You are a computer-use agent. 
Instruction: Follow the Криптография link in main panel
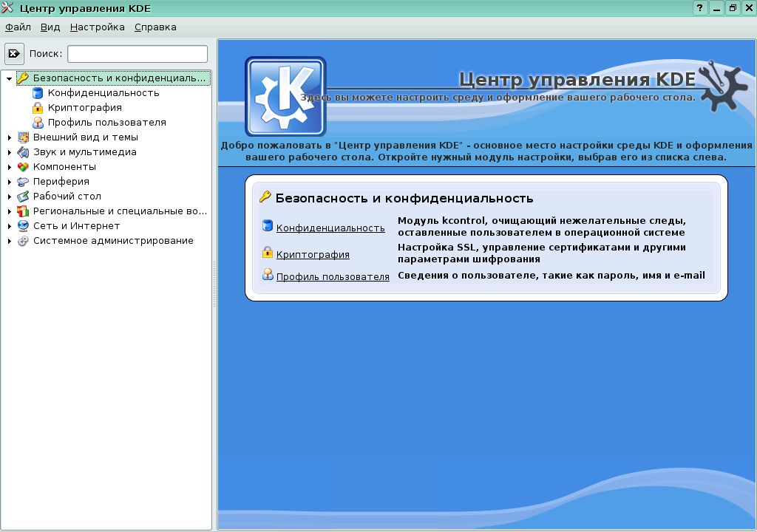coord(313,254)
